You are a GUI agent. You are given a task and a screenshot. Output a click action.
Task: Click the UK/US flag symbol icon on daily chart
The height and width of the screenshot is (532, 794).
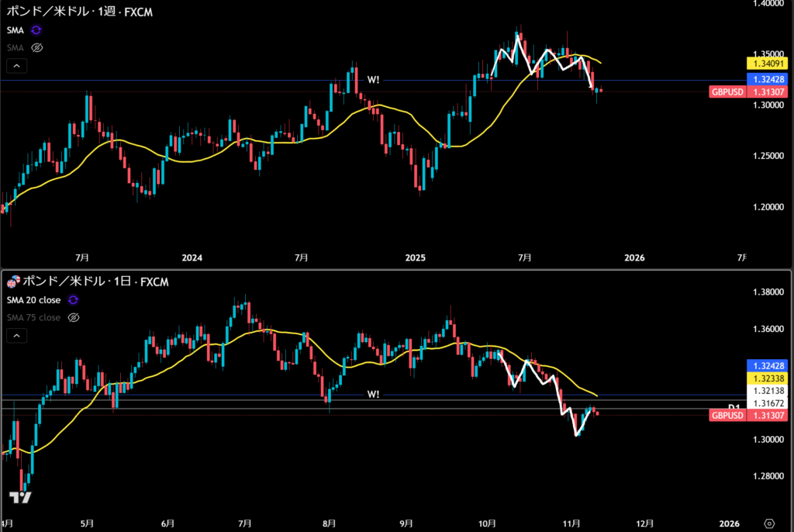(x=13, y=281)
